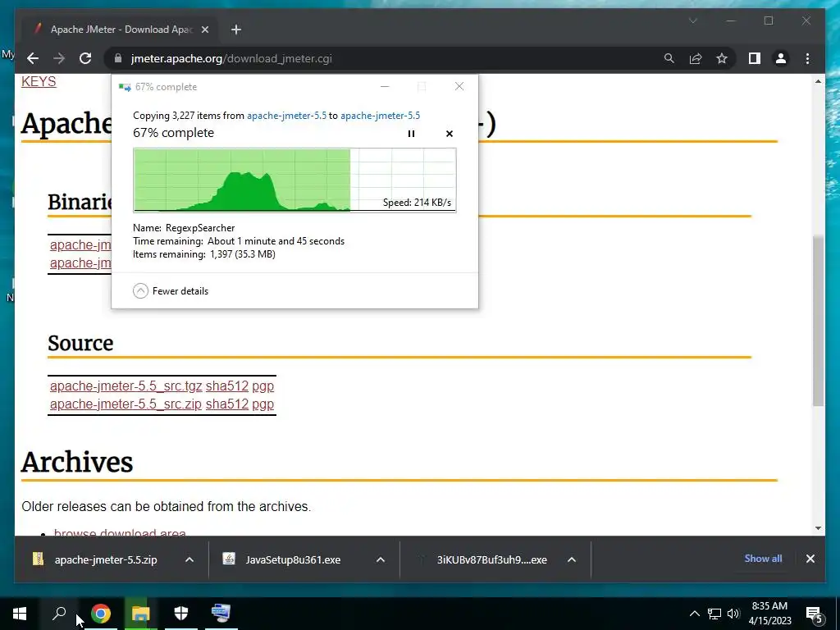The height and width of the screenshot is (630, 840).
Task: Open a new browser tab
Action: click(x=236, y=30)
